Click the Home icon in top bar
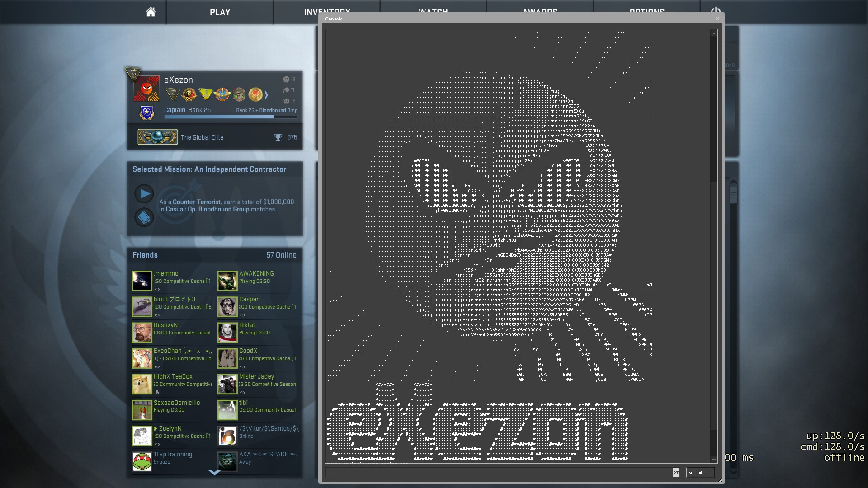Viewport: 868px width, 488px height. [x=151, y=12]
